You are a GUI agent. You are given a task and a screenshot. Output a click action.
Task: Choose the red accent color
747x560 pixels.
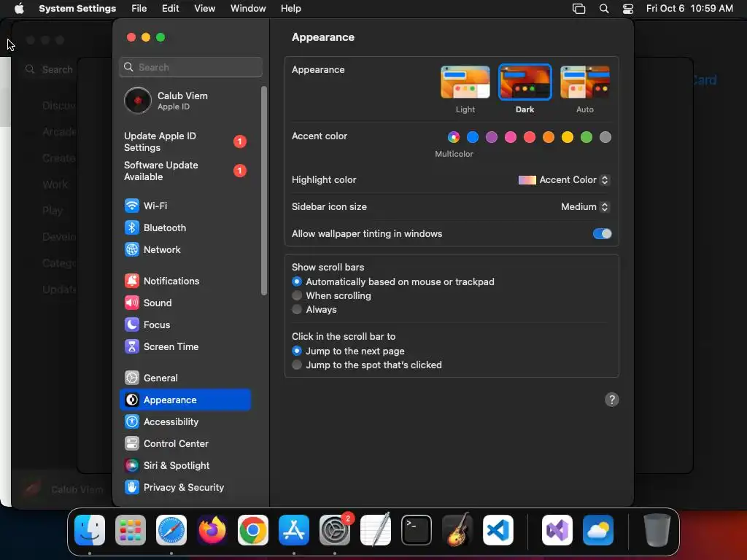click(530, 138)
